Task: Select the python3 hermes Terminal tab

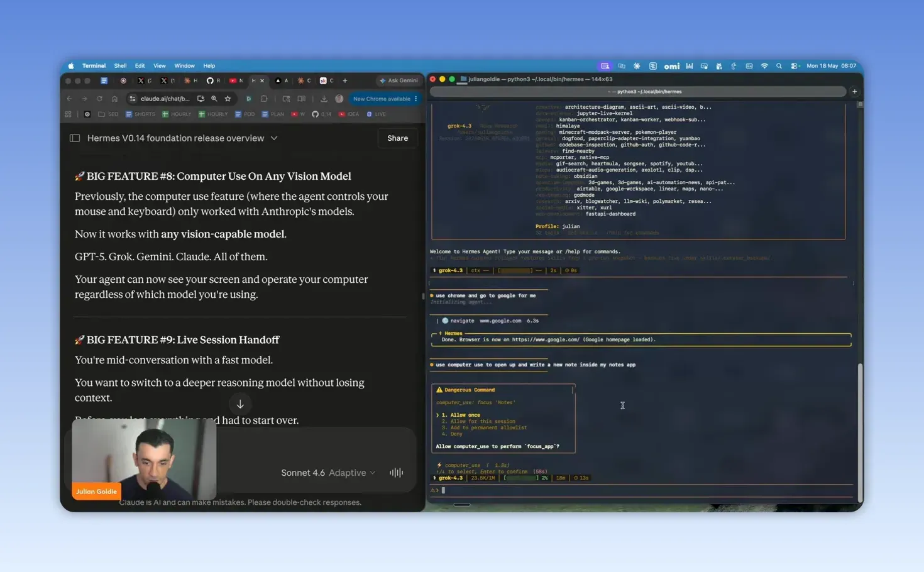Action: (638, 92)
